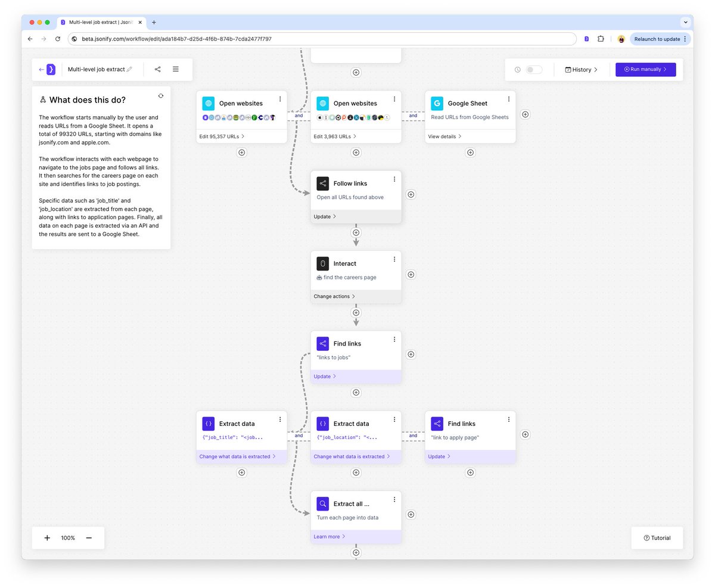715x588 pixels.
Task: Click the refresh icon in the description panel
Action: pyautogui.click(x=160, y=95)
